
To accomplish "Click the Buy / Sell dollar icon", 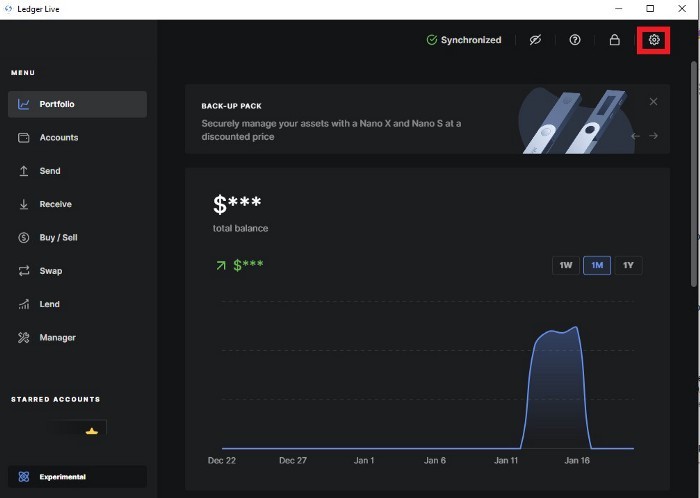I will pyautogui.click(x=24, y=237).
